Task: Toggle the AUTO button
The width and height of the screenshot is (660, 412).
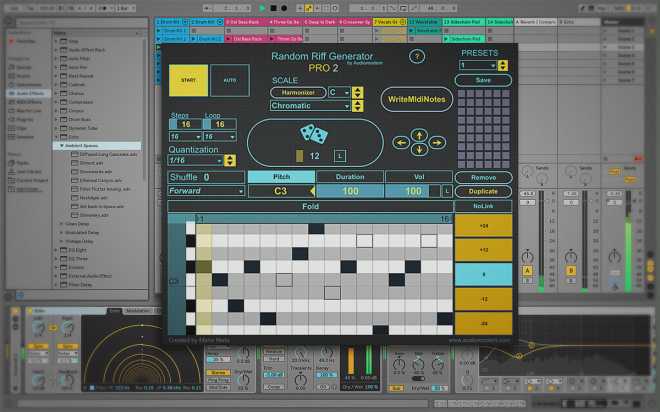Action: (229, 80)
